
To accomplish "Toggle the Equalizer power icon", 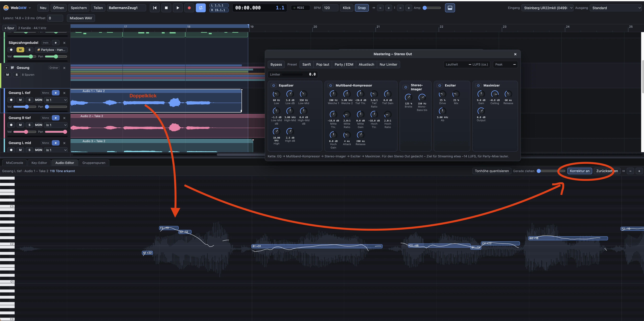I will (x=274, y=85).
